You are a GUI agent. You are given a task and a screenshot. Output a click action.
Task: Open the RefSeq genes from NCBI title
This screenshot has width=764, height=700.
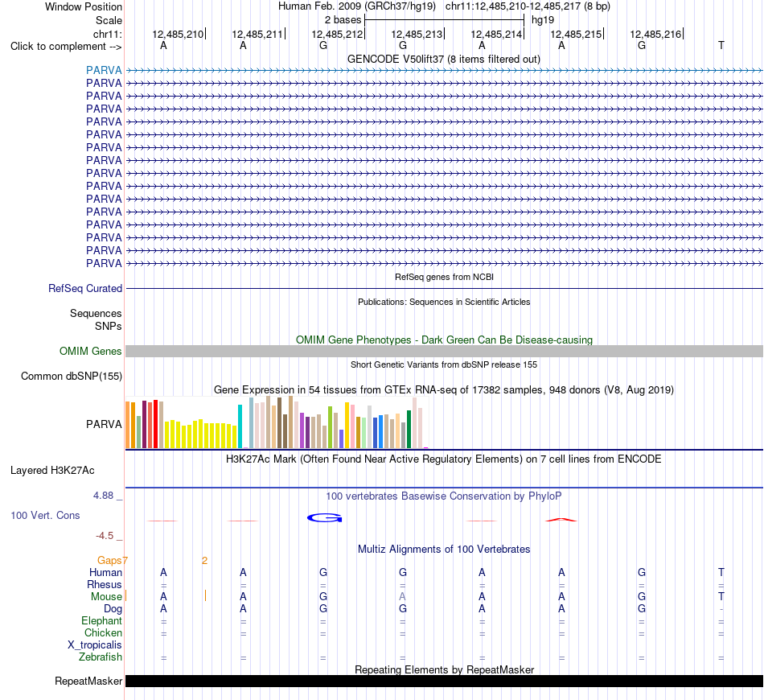444,277
